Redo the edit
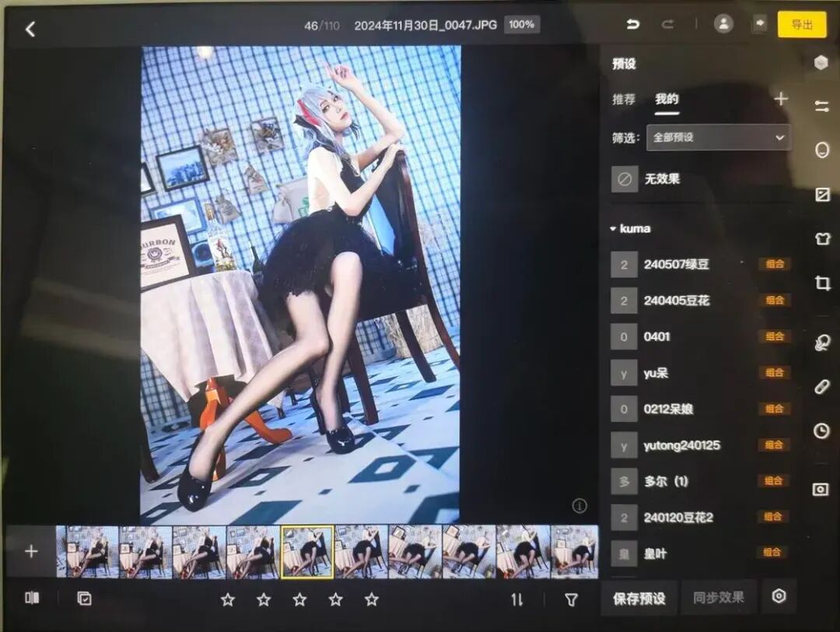The width and height of the screenshot is (840, 632). pos(667,24)
